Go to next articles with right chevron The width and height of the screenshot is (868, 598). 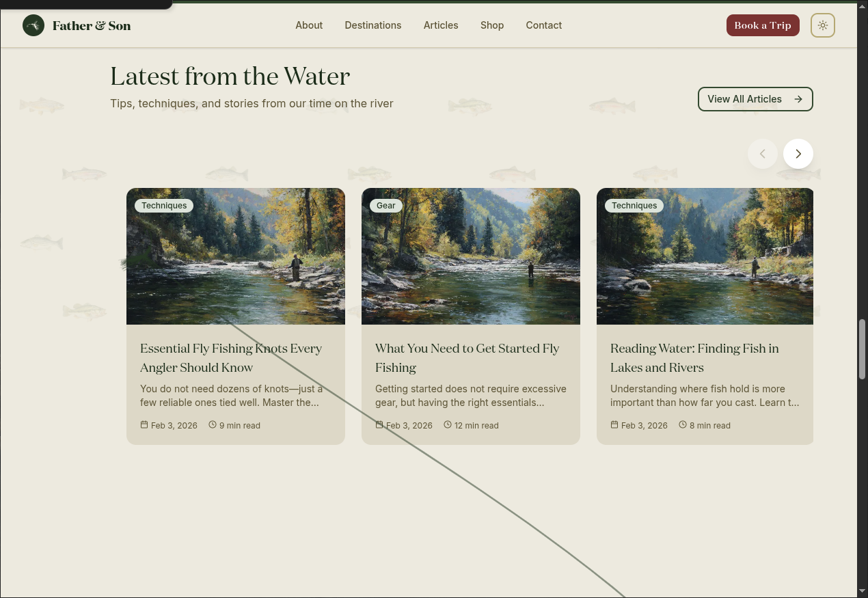(798, 154)
